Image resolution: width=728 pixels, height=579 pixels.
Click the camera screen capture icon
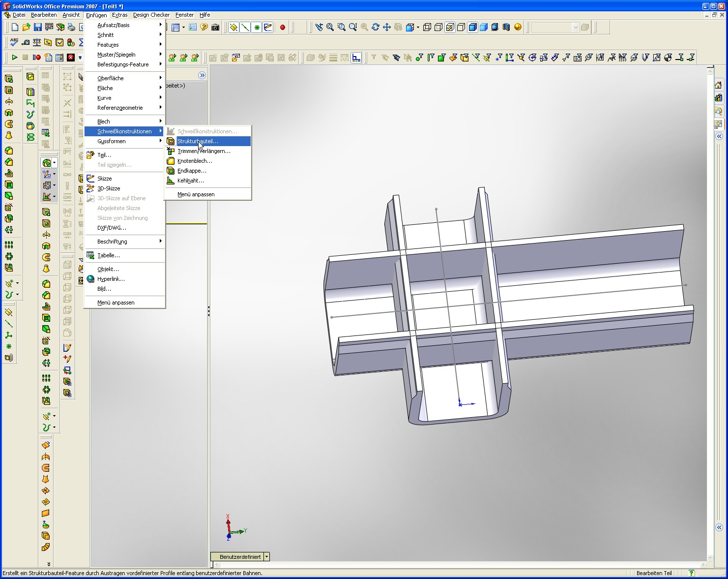pos(215,28)
